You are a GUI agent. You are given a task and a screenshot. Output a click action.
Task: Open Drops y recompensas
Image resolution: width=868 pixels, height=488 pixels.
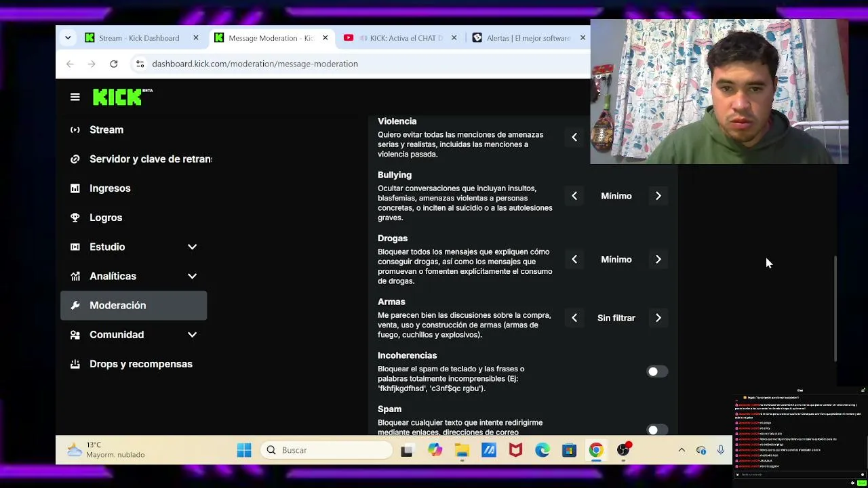pos(134,364)
